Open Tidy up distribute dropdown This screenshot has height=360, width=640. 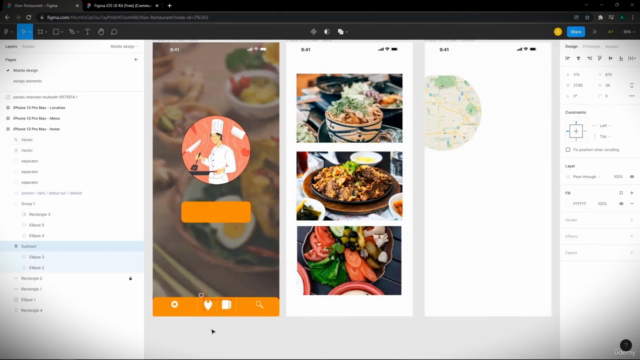(632, 58)
